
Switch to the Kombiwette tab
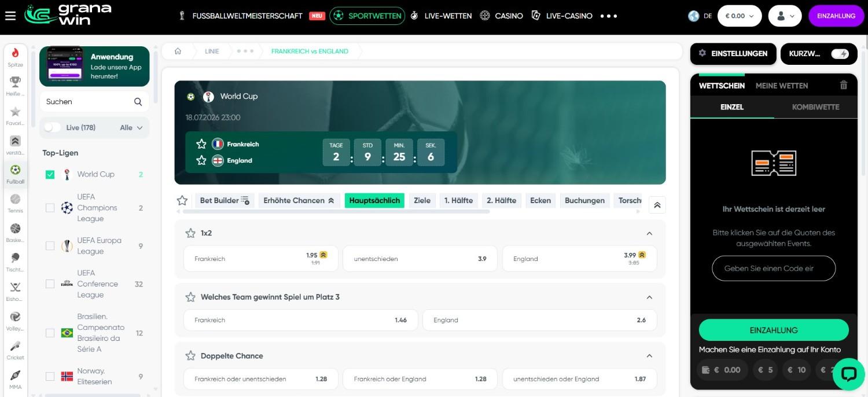tap(815, 107)
